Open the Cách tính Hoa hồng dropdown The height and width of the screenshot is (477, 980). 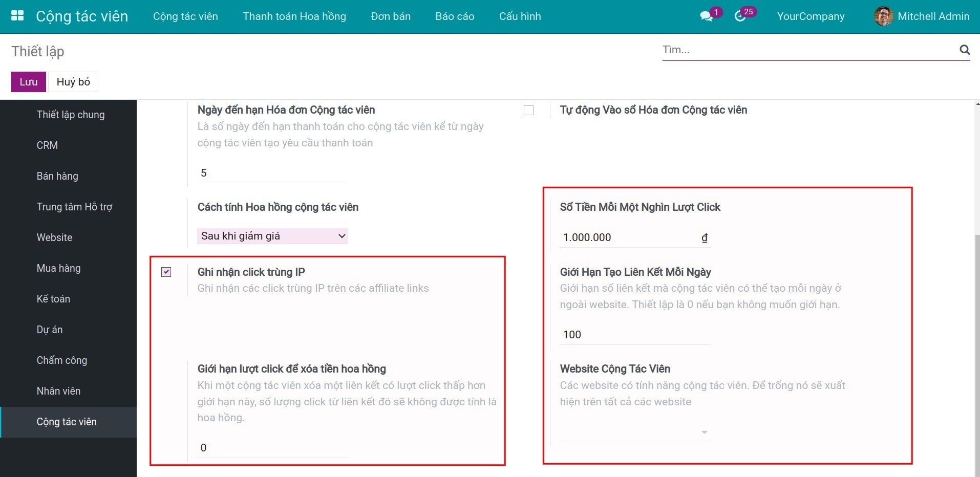(x=272, y=235)
